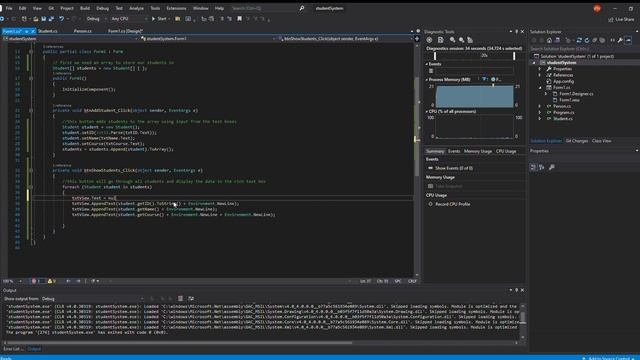Click the Save All icon in the toolbar
640x360 pixels.
(x=51, y=19)
